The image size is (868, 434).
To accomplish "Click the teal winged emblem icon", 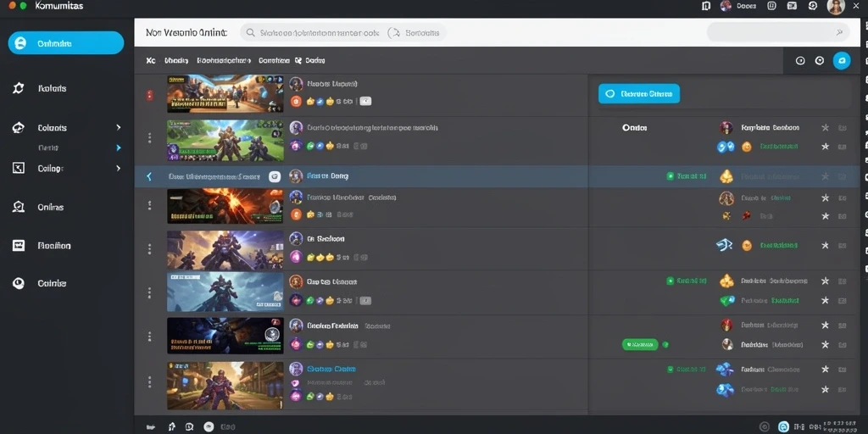I will click(x=725, y=245).
